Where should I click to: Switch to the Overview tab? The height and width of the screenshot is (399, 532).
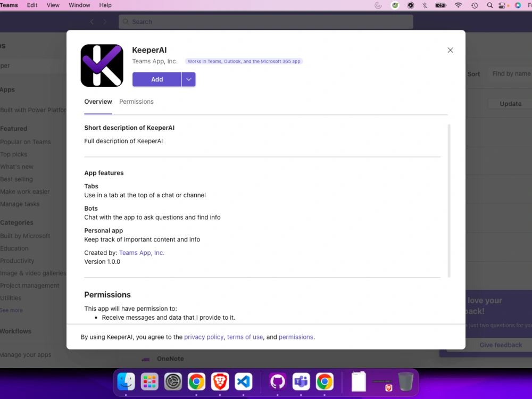(x=98, y=102)
